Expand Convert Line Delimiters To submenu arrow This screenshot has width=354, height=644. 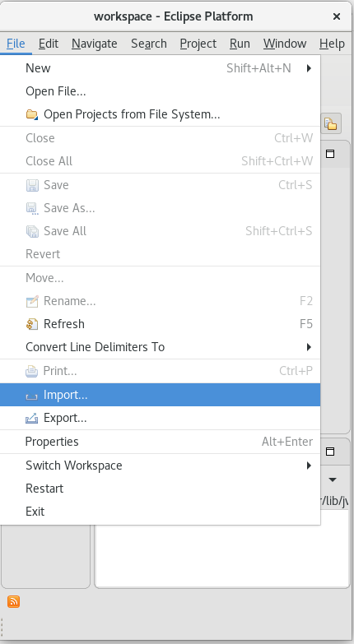(309, 347)
